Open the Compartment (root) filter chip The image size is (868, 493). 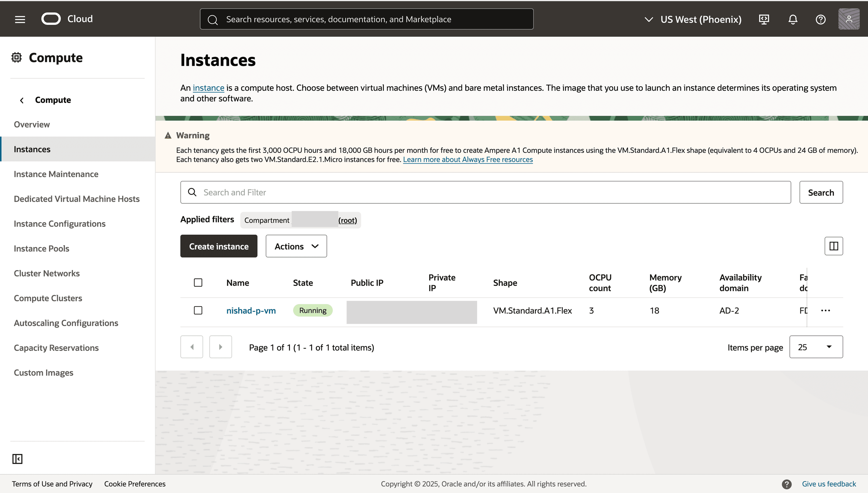coord(300,220)
